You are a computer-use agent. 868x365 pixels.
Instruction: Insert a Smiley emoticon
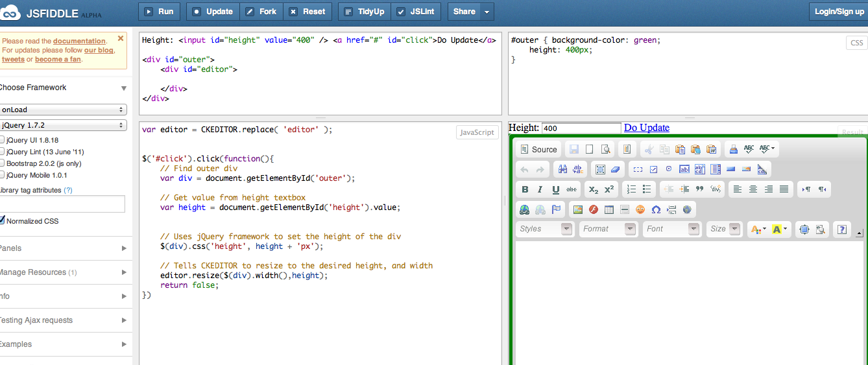640,209
